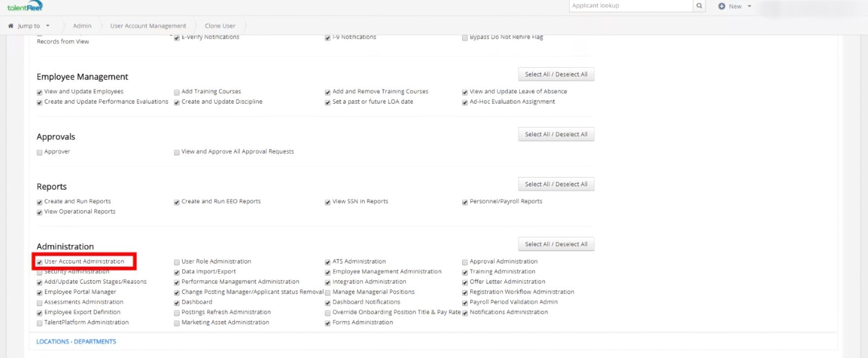
Task: Toggle the Dashboard checkbox
Action: [177, 303]
